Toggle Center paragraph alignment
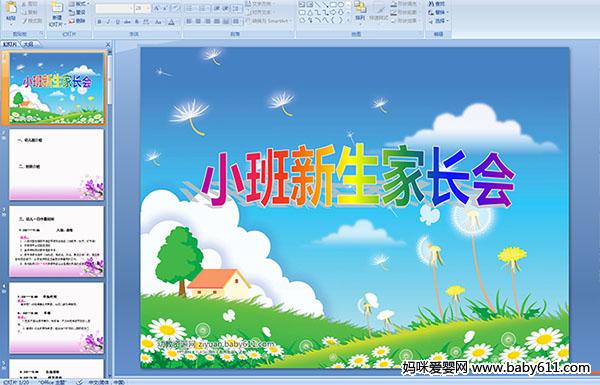This screenshot has height=385, width=600. pos(198,21)
